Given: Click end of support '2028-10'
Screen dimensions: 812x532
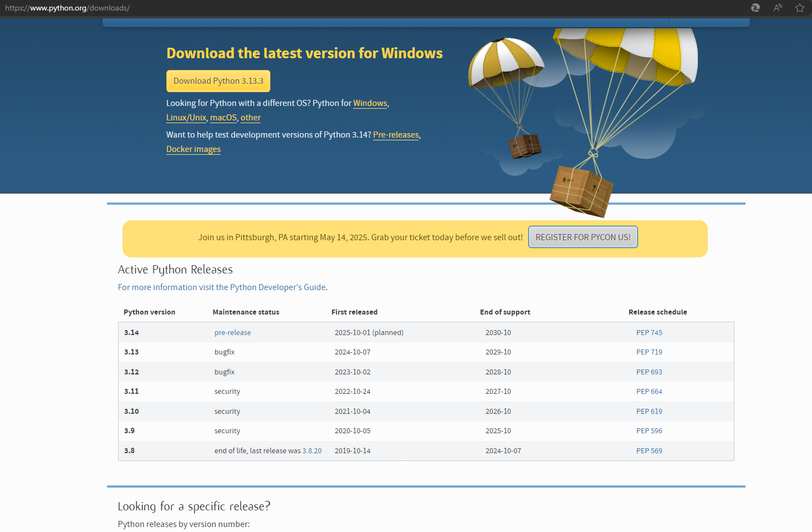Looking at the screenshot, I should 498,372.
